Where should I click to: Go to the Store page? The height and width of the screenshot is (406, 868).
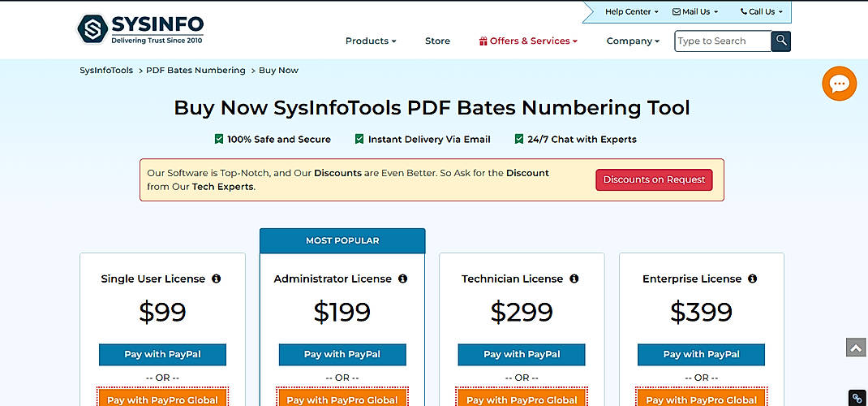pos(437,41)
